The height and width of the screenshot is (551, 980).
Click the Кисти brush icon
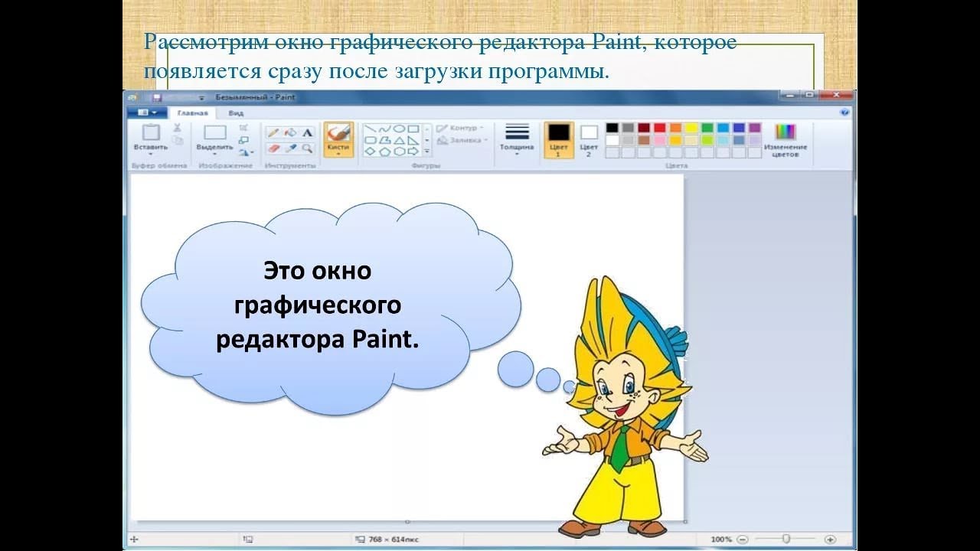click(x=338, y=132)
